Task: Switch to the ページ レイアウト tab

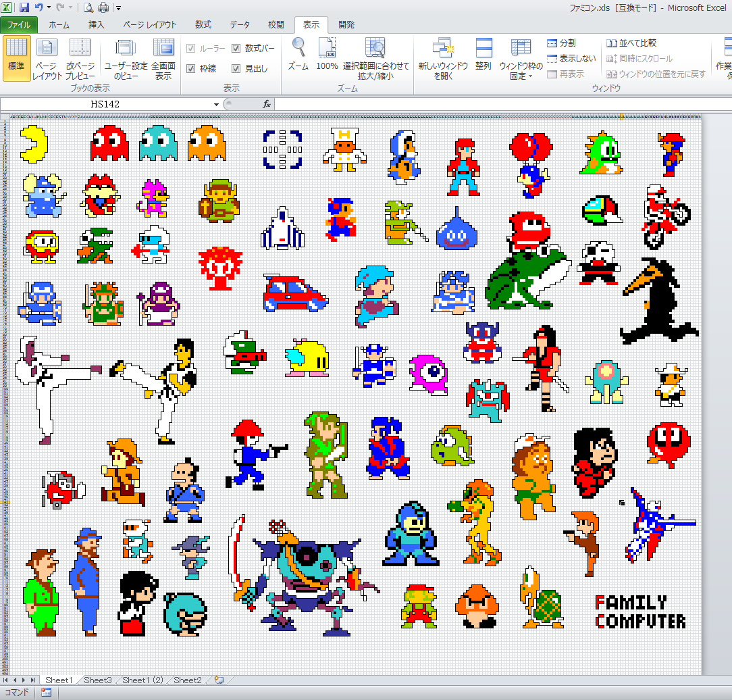Action: coord(150,25)
